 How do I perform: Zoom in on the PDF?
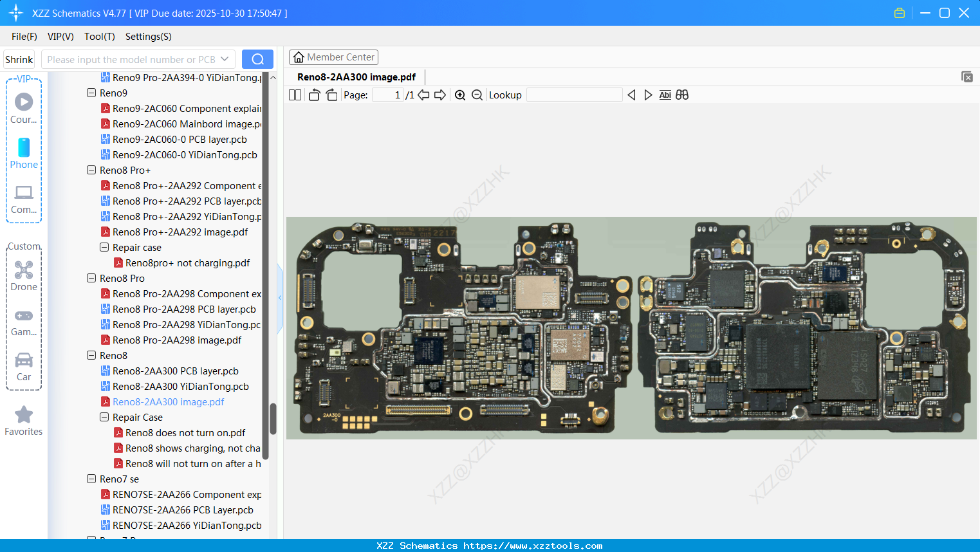tap(460, 95)
